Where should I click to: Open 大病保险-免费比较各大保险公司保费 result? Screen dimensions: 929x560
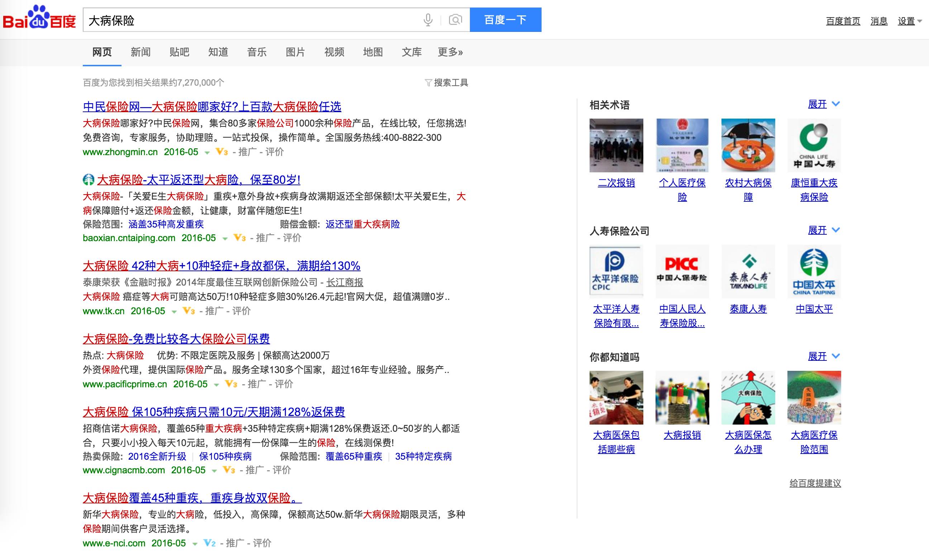pyautogui.click(x=176, y=339)
